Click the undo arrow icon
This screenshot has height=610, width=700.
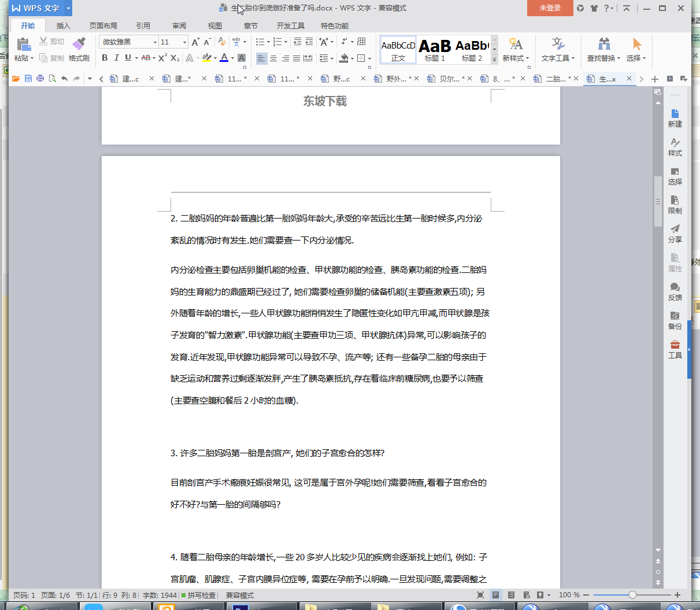coord(64,79)
